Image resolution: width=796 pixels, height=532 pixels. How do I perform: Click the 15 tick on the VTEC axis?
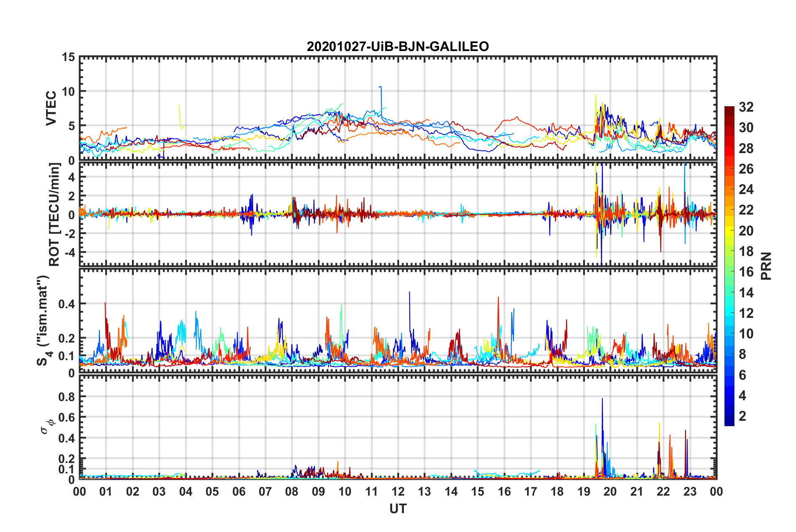[x=68, y=57]
